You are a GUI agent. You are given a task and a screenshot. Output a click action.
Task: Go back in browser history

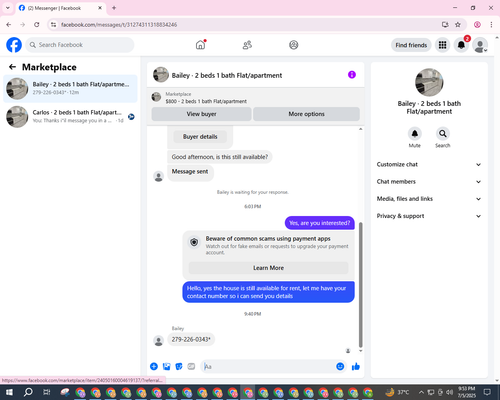[x=9, y=25]
